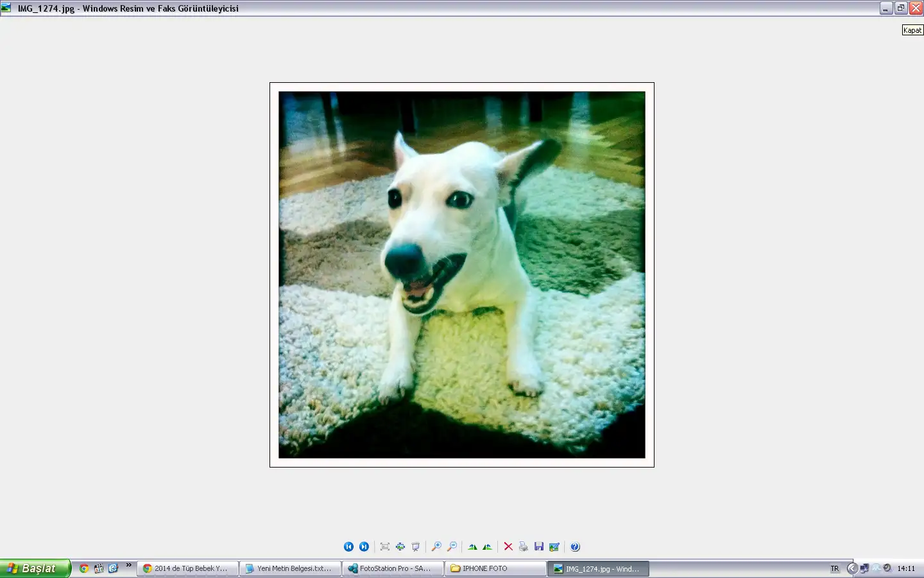Save a copy with the floppy disk icon
Image resolution: width=924 pixels, height=578 pixels.
coord(539,547)
